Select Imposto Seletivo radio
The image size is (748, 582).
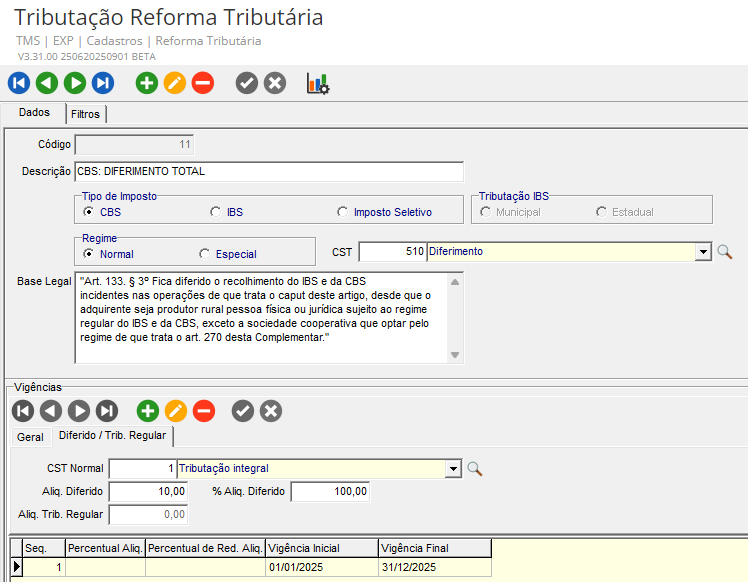coord(343,212)
